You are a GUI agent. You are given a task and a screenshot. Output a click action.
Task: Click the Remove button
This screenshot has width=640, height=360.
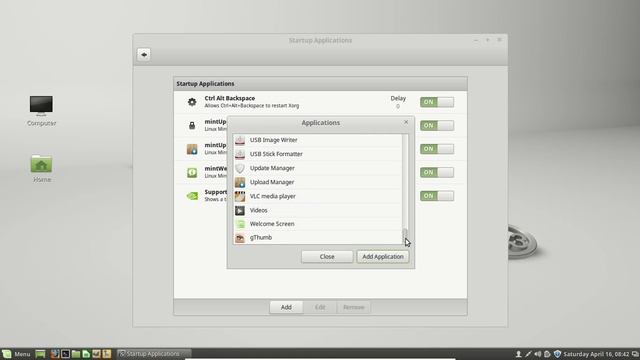point(353,307)
